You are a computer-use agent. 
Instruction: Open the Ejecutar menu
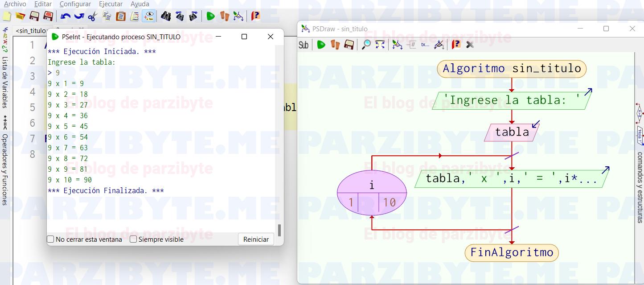point(111,4)
